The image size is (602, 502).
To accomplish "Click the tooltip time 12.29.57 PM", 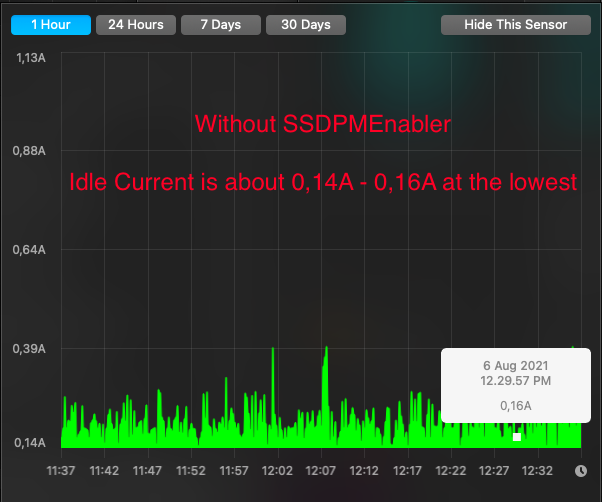I will [x=516, y=381].
